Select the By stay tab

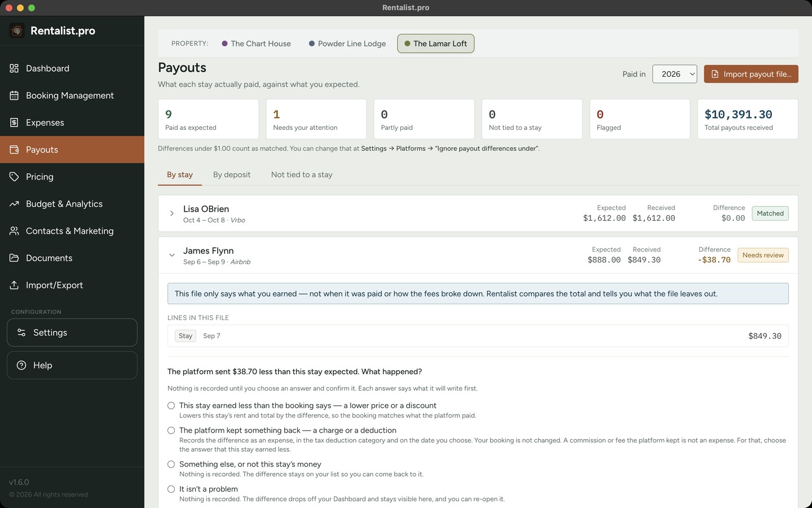pyautogui.click(x=180, y=175)
